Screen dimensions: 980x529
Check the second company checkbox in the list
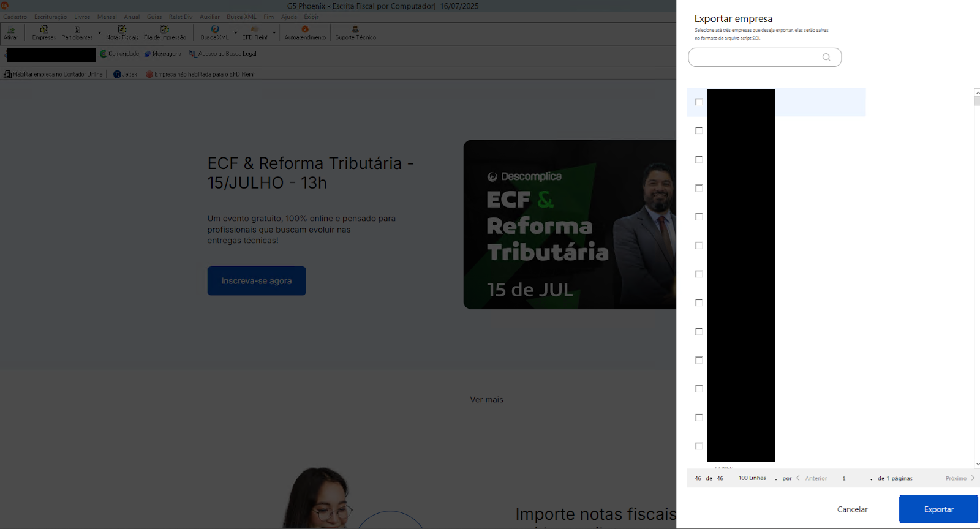tap(699, 130)
